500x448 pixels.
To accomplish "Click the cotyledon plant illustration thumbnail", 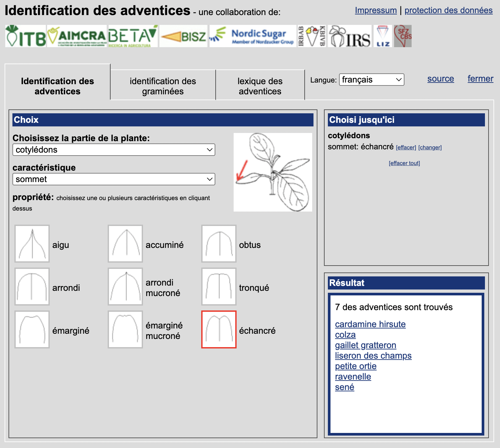I will tap(273, 172).
